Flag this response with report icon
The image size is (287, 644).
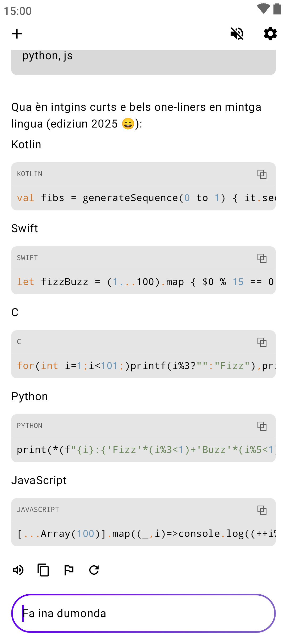click(69, 570)
